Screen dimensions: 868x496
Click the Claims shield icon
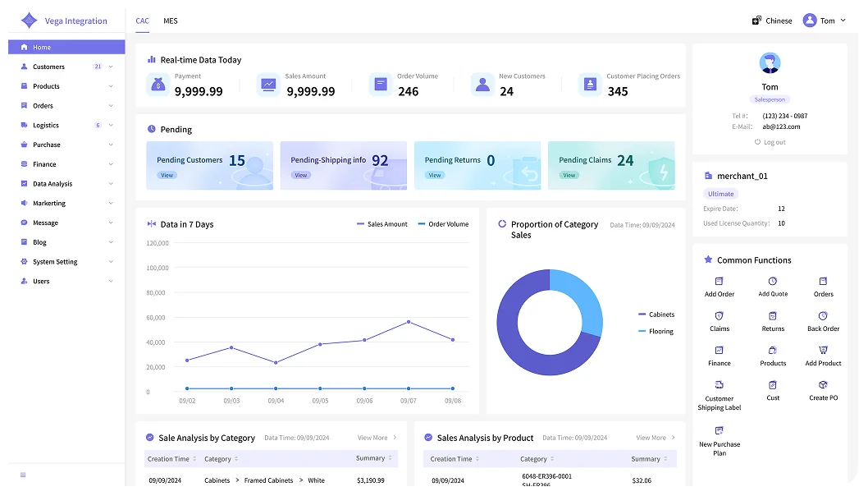coord(719,316)
